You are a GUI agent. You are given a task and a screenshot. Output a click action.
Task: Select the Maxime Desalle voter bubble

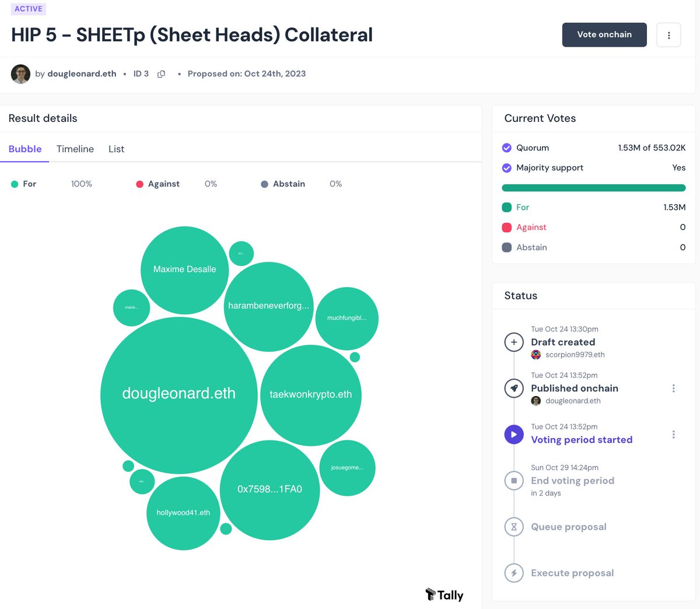[185, 270]
